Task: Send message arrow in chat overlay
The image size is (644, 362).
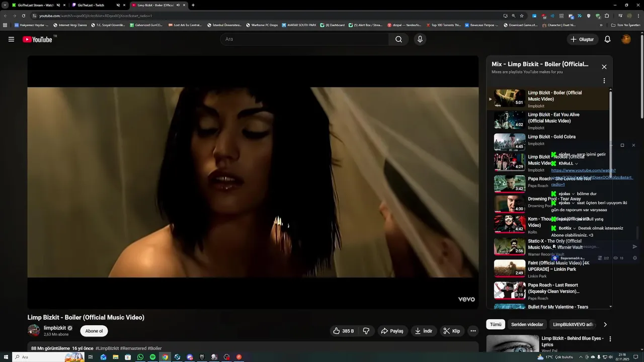Action: tap(634, 246)
